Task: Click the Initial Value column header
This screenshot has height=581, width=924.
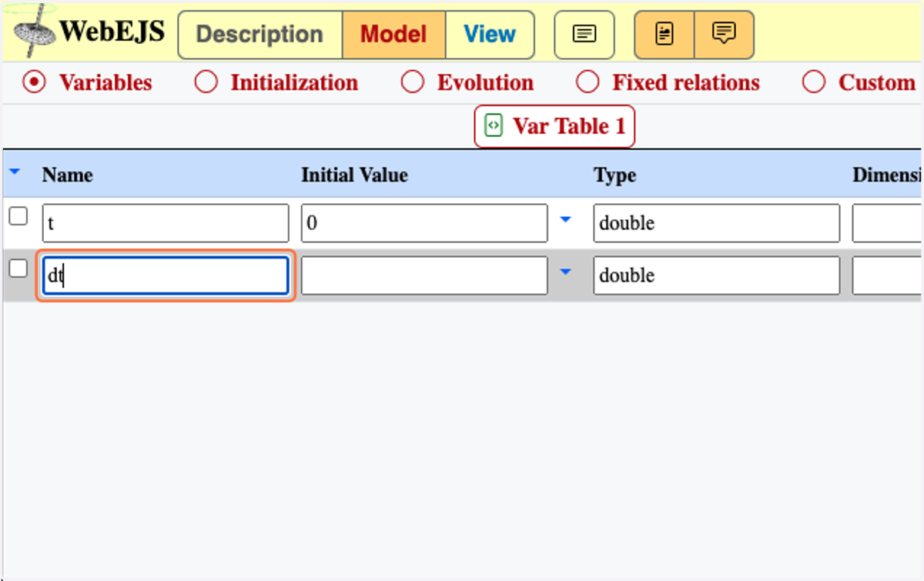Action: 354,175
